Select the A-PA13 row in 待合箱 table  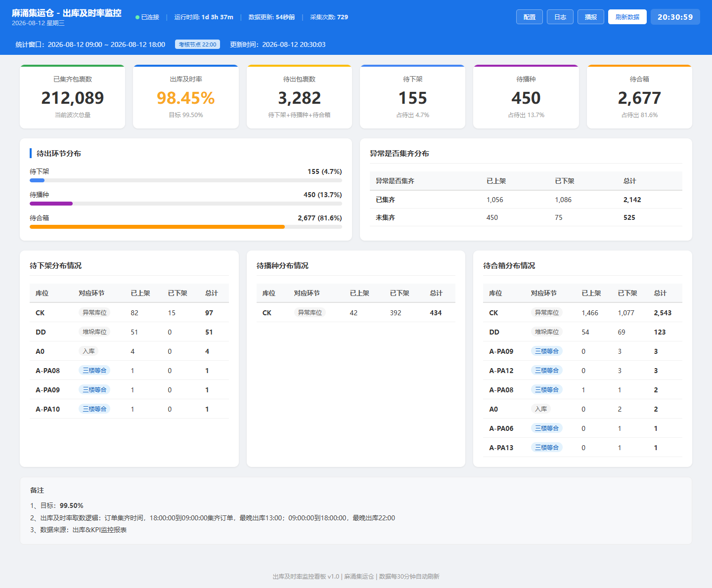point(582,448)
